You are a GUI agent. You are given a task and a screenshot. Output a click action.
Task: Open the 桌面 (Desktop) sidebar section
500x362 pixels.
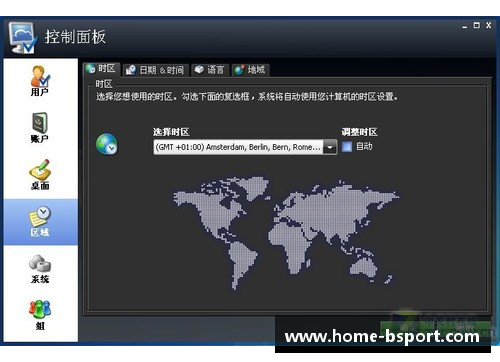pos(40,175)
